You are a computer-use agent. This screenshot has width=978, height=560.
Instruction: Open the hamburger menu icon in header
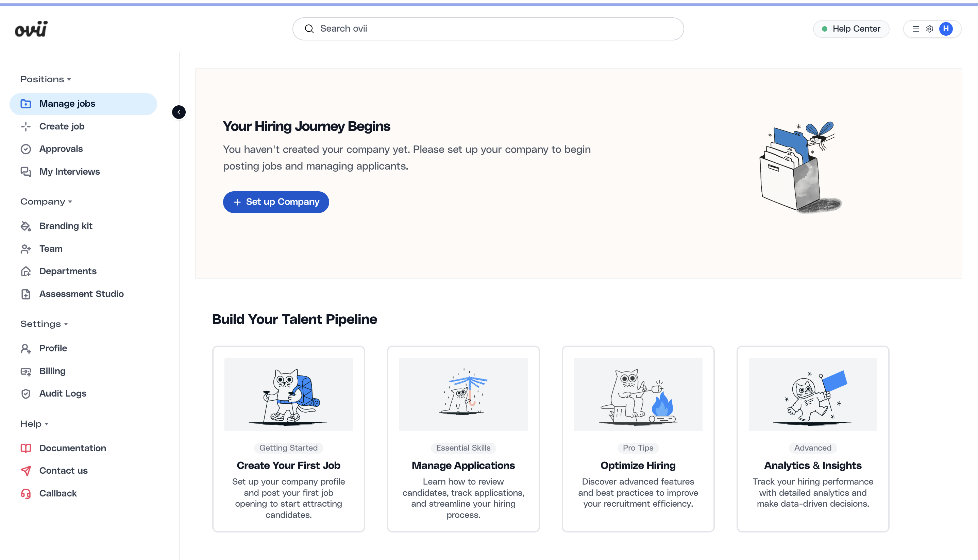point(916,29)
